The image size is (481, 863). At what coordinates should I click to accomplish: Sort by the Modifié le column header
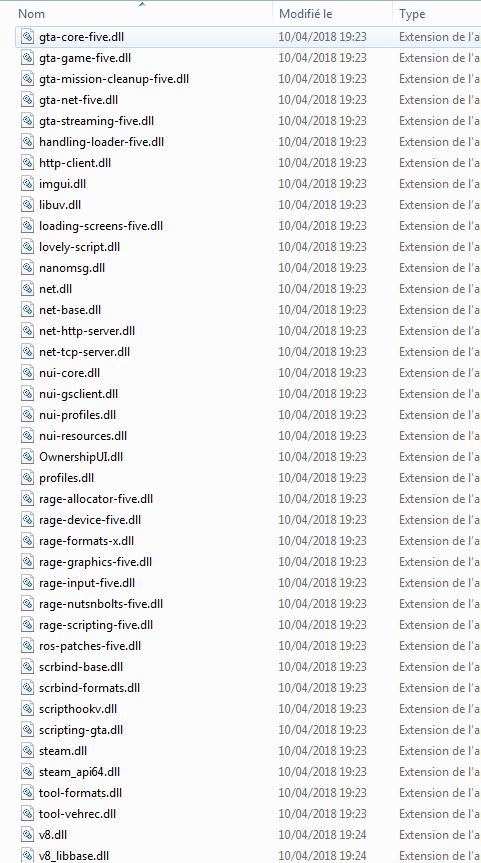point(305,14)
